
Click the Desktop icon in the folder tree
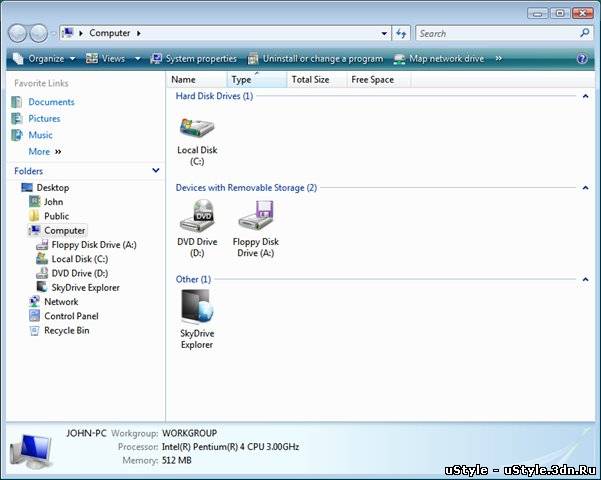pos(27,187)
